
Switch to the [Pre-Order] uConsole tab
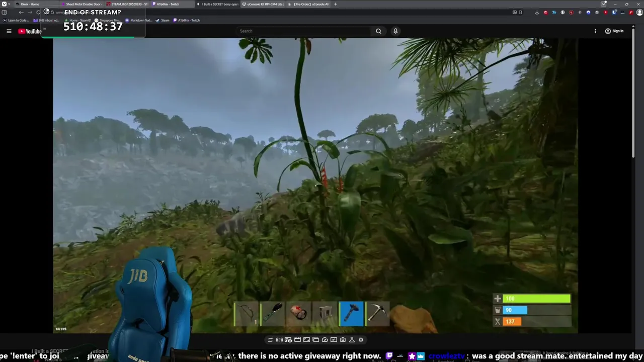click(x=309, y=4)
